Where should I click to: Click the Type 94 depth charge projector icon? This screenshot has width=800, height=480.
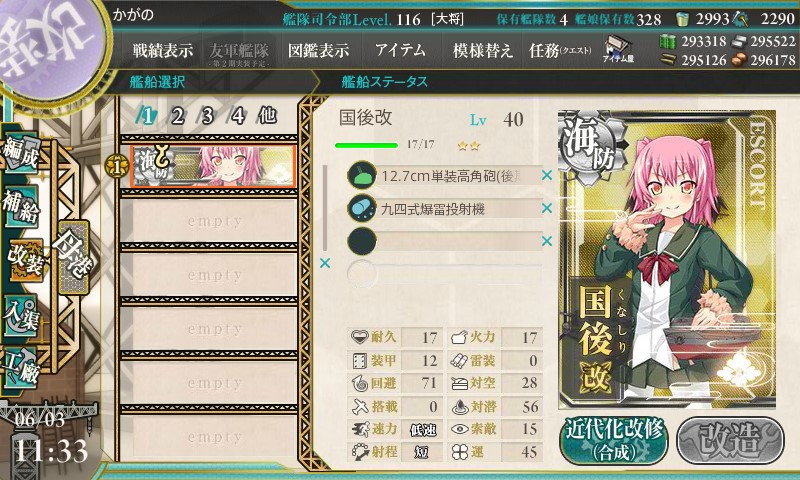[362, 208]
